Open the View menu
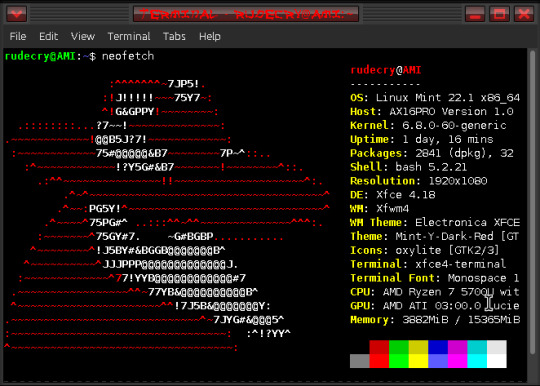The width and height of the screenshot is (540, 386). 83,36
